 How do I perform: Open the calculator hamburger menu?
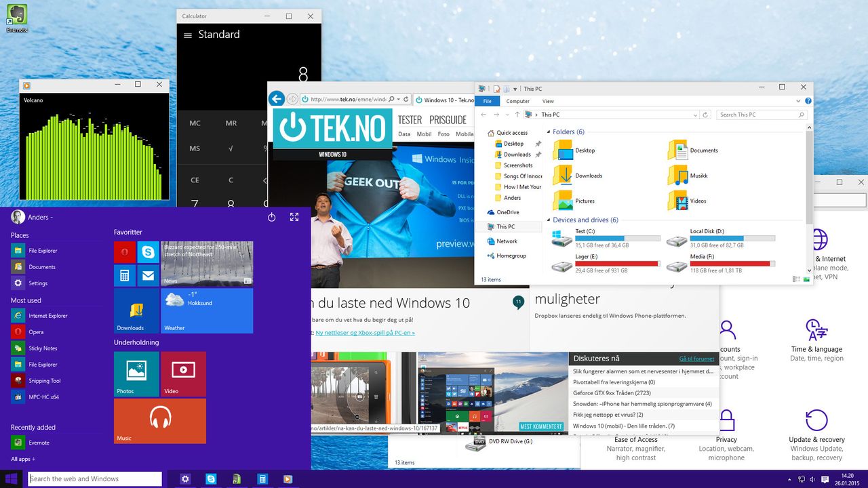188,35
